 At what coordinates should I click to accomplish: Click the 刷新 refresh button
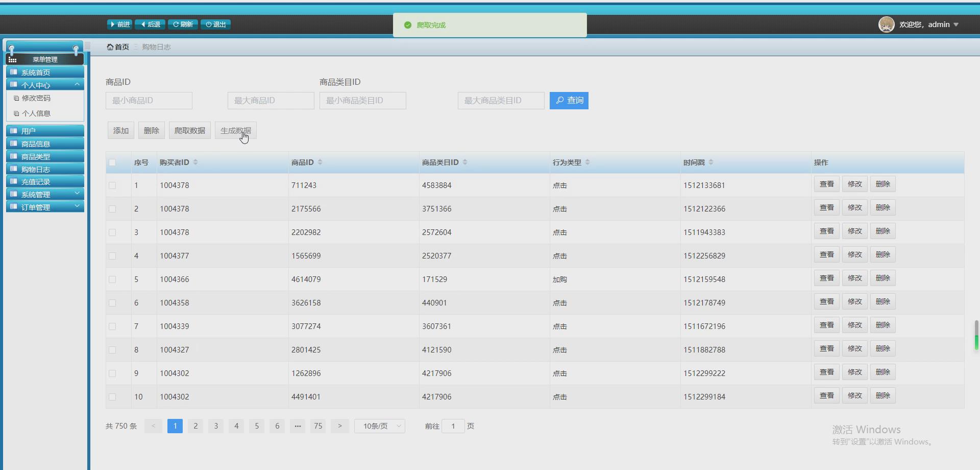click(183, 25)
